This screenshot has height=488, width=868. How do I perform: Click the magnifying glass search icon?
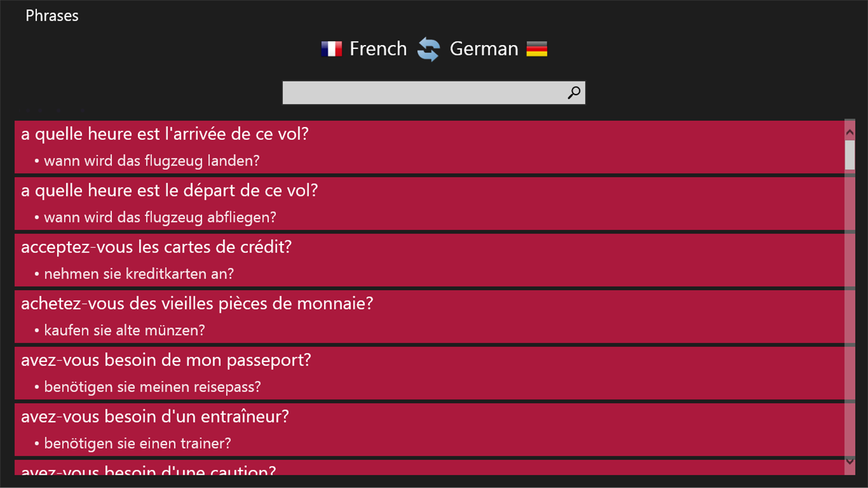[x=574, y=93]
